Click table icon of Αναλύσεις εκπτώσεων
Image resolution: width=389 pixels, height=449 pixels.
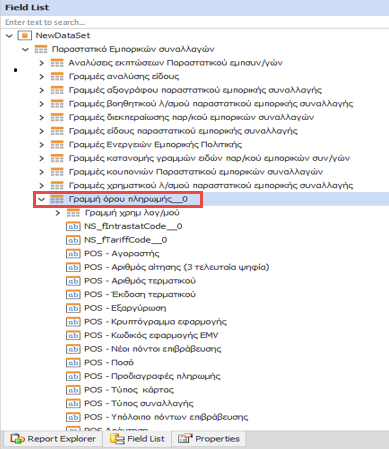click(x=57, y=63)
